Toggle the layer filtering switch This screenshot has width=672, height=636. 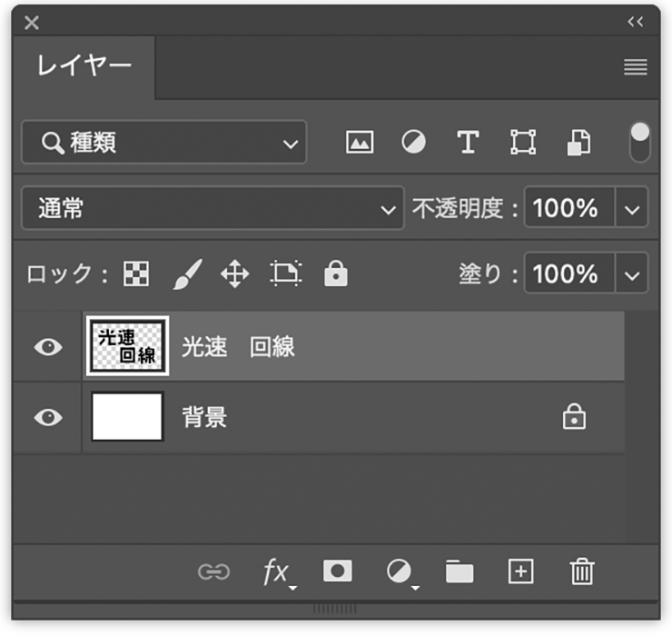tap(640, 143)
